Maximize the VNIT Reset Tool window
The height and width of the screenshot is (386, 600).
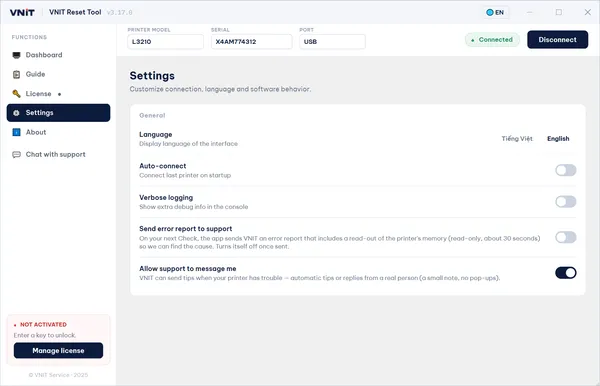(559, 12)
